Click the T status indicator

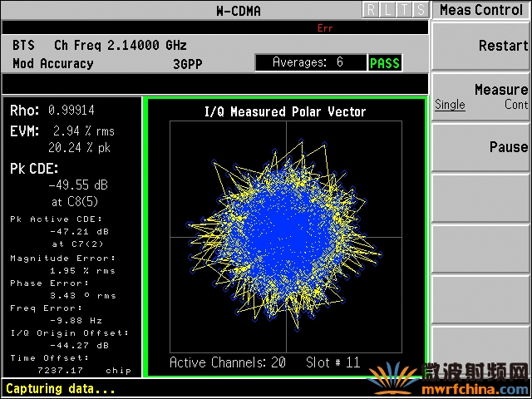pos(404,10)
